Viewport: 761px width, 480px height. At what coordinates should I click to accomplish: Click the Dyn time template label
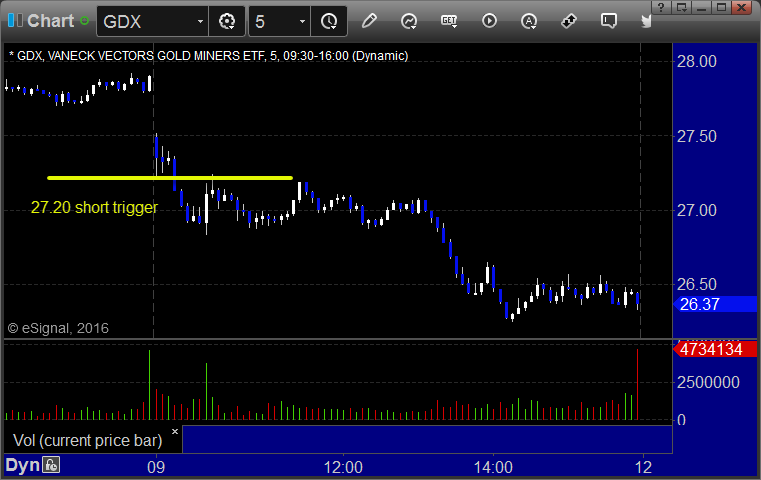coord(22,465)
